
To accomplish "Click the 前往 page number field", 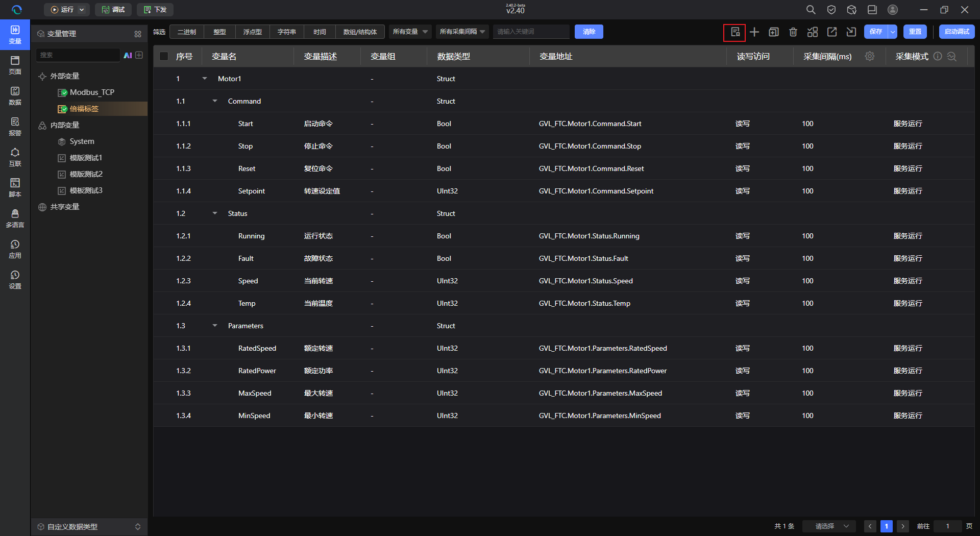I will click(948, 526).
